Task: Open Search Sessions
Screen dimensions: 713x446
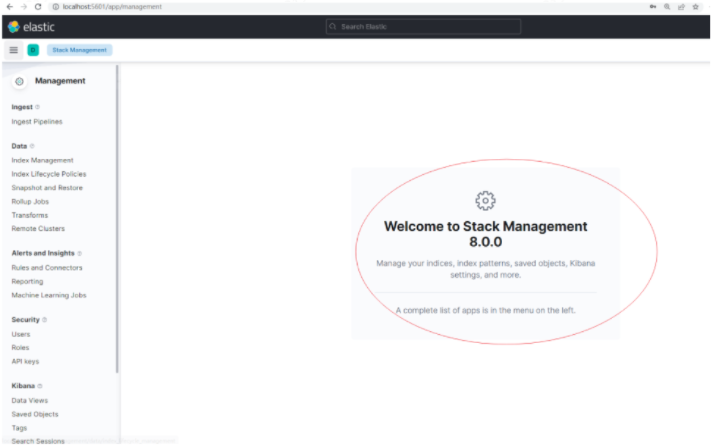Action: point(38,441)
